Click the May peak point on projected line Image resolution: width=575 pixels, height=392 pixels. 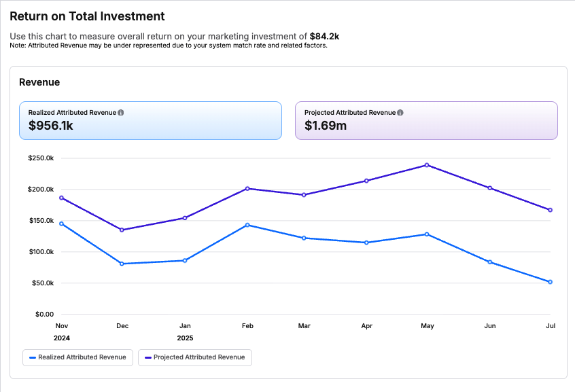pos(427,165)
